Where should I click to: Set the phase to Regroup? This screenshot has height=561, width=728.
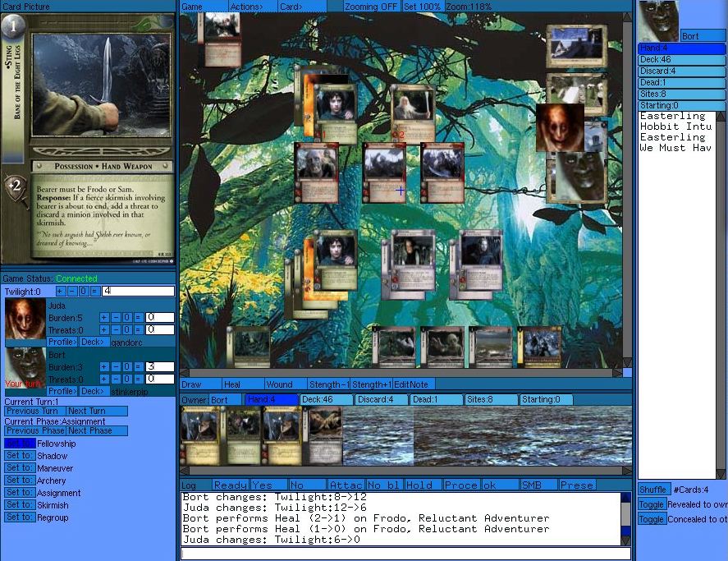(20, 517)
